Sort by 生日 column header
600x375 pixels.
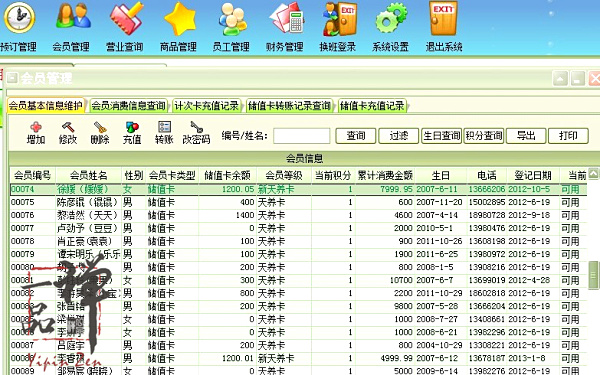pos(440,176)
